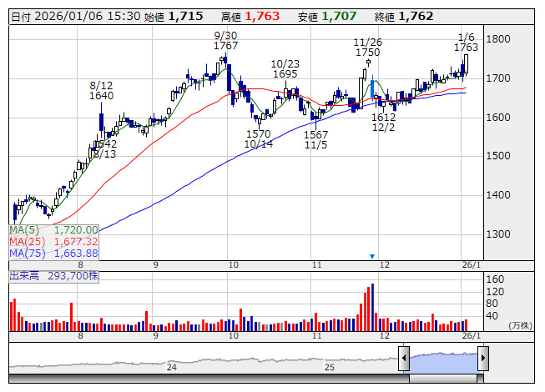Image resolution: width=545 pixels, height=392 pixels.
Task: Select the MA(25) legend entry
Action: (54, 241)
